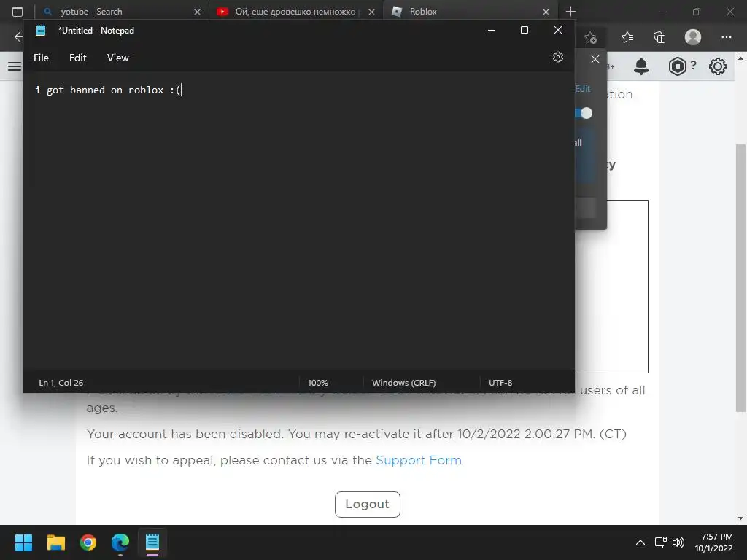
Task: Toggle the switch in Edge popup panel
Action: point(584,113)
